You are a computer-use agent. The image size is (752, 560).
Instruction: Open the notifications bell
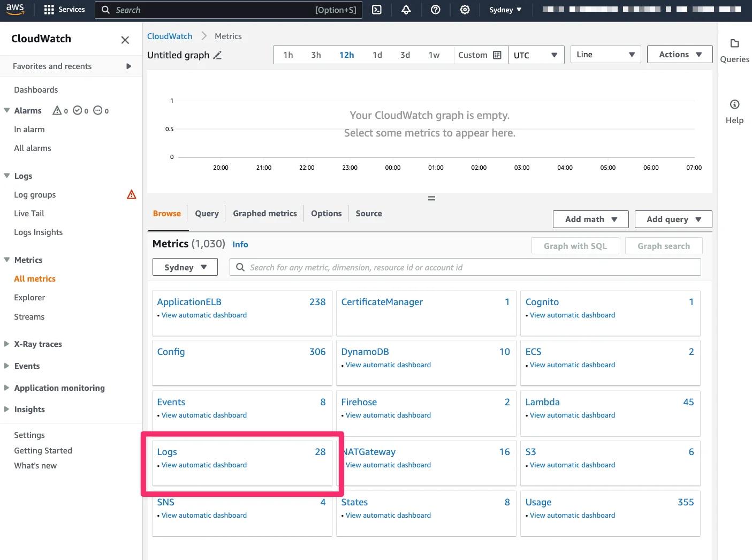[406, 10]
